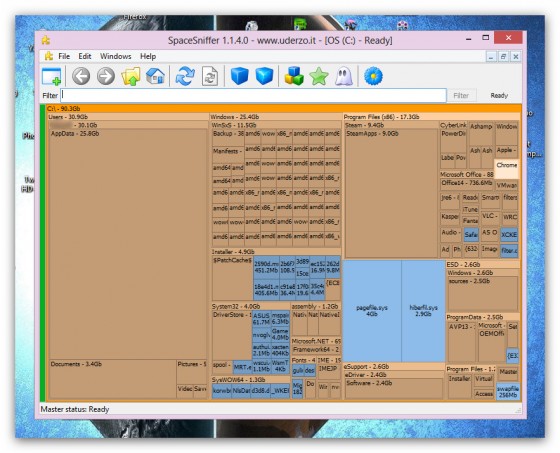
Task: Select the DriverStore block
Action: coord(232,336)
